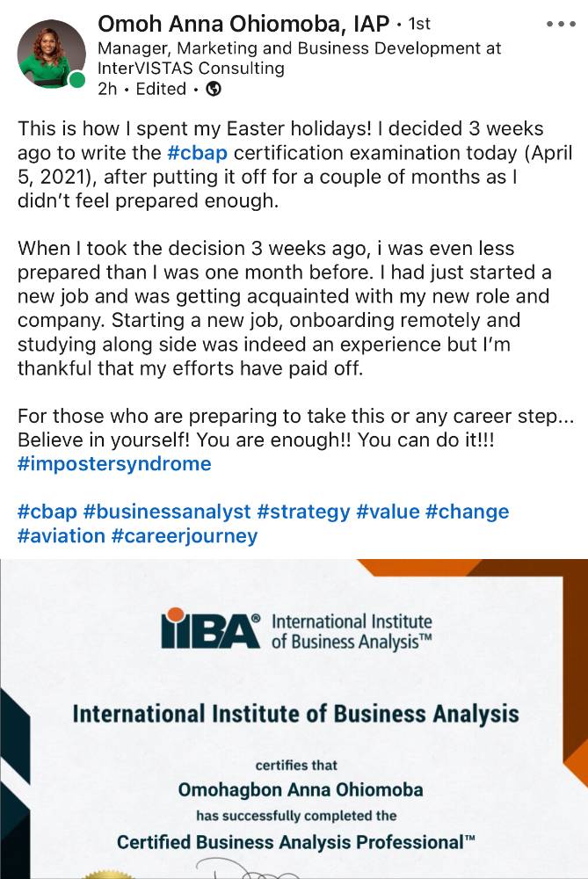Click the #cbap hashtag before 'certification examination'
Screen dimensions: 588x879
click(197, 152)
